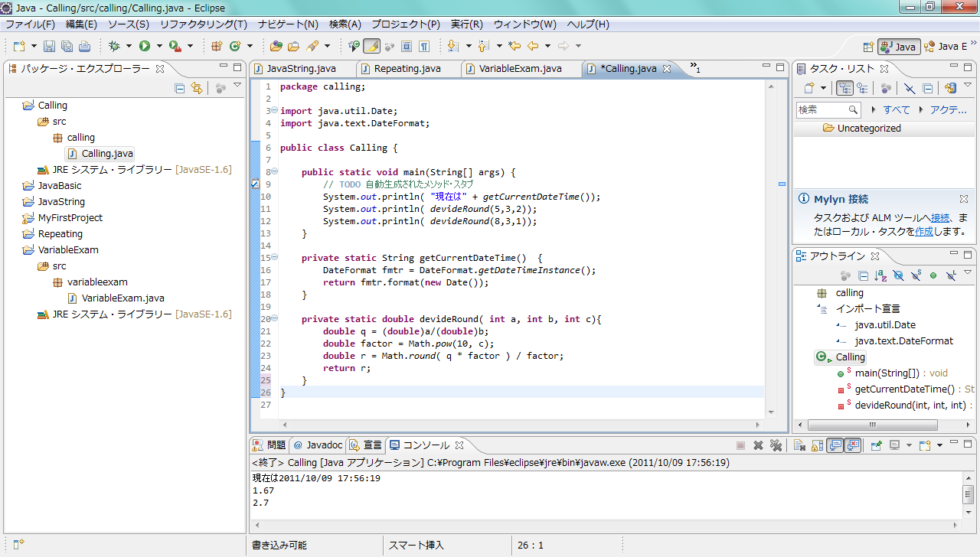This screenshot has width=980, height=557.
Task: Toggle Mark Occurrences highlighter in the toolbar
Action: point(371,47)
